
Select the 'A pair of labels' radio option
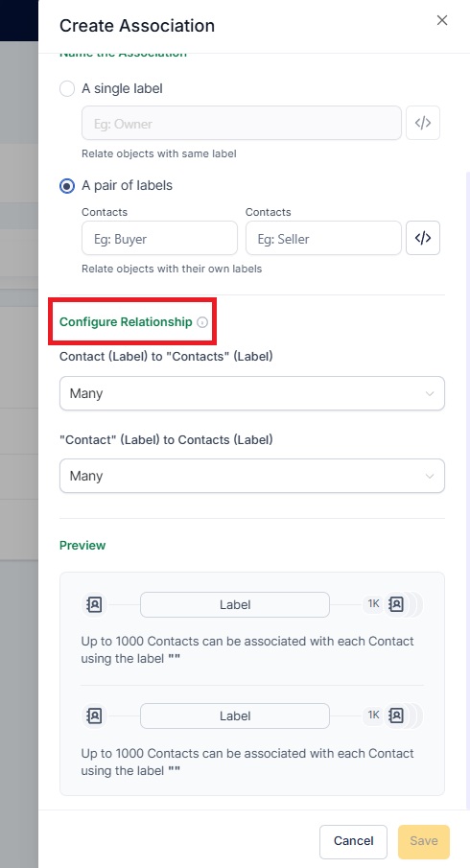coord(67,186)
